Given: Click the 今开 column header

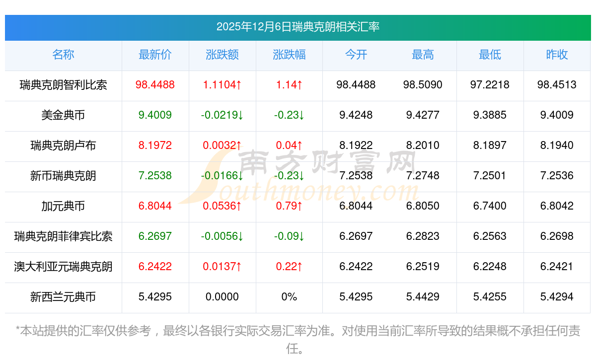Looking at the screenshot, I should click(x=356, y=55).
